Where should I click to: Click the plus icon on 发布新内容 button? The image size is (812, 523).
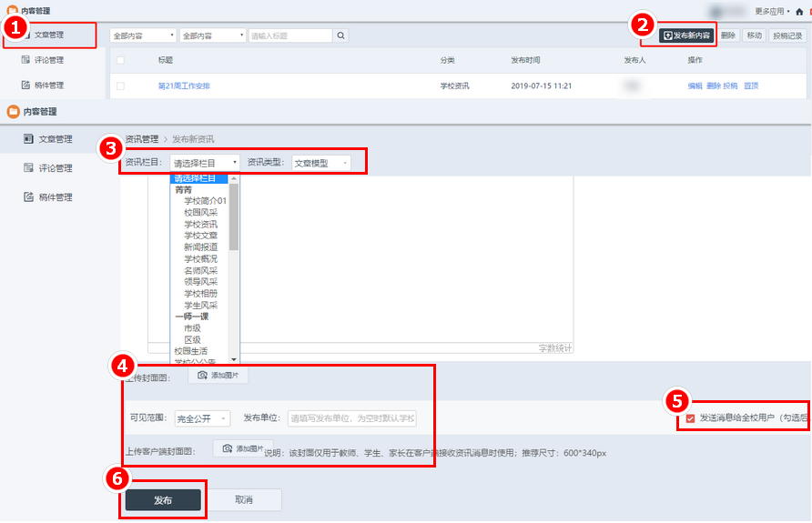pyautogui.click(x=667, y=35)
